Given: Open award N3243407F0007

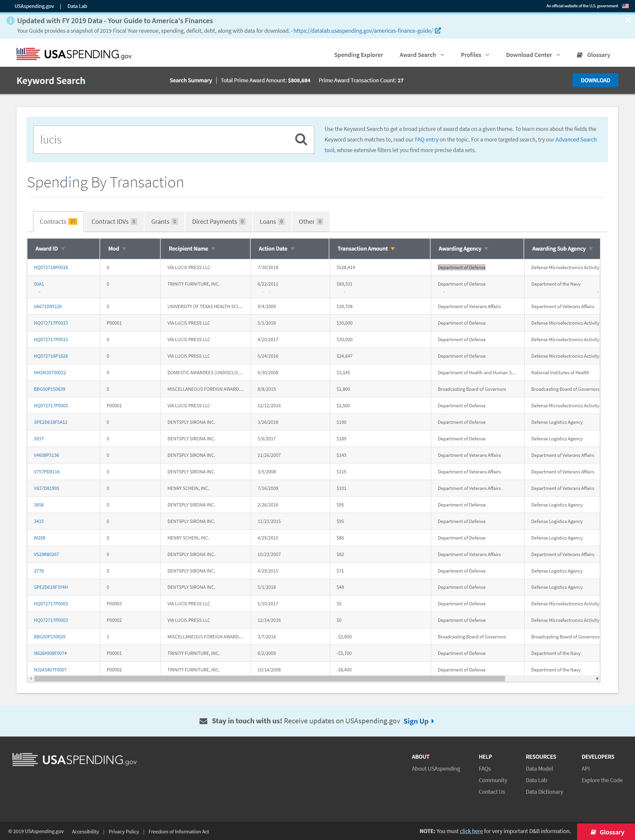Looking at the screenshot, I should (50, 669).
